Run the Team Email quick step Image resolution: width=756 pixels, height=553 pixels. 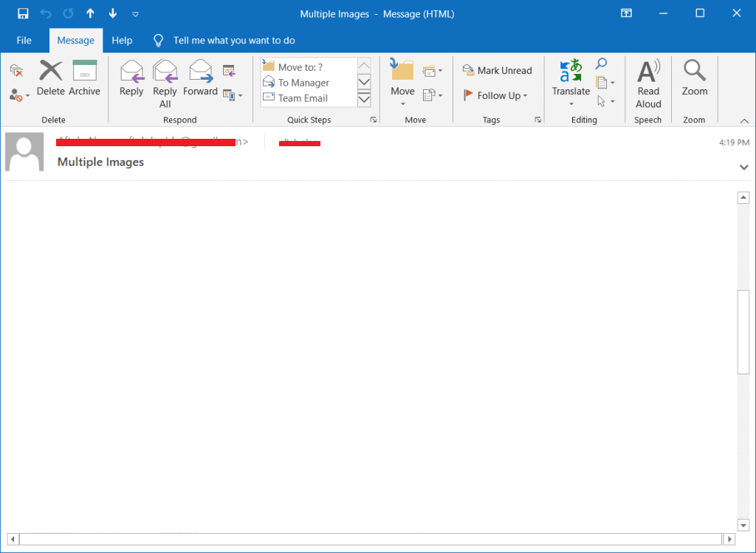(302, 98)
